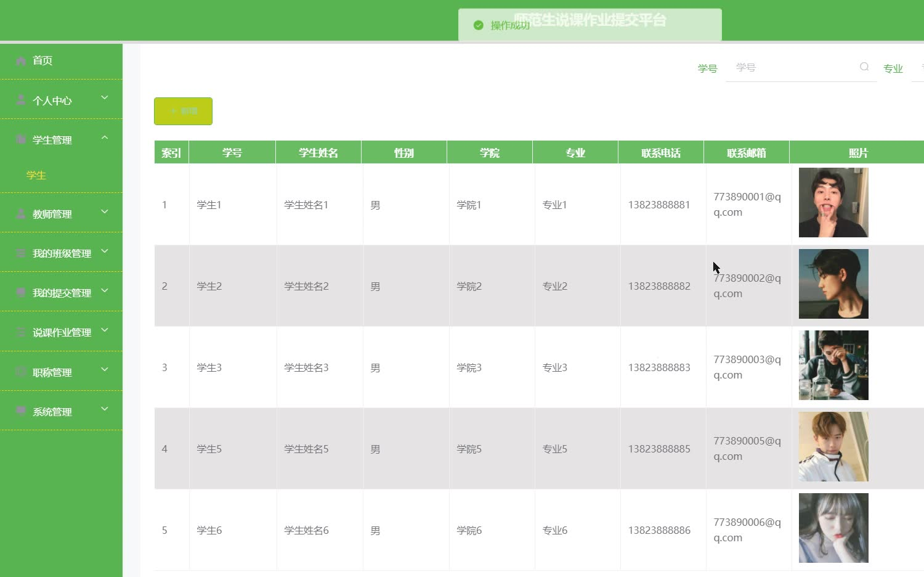Open photo thumbnail of 学生1
Screen dimensions: 924x577
coord(833,202)
